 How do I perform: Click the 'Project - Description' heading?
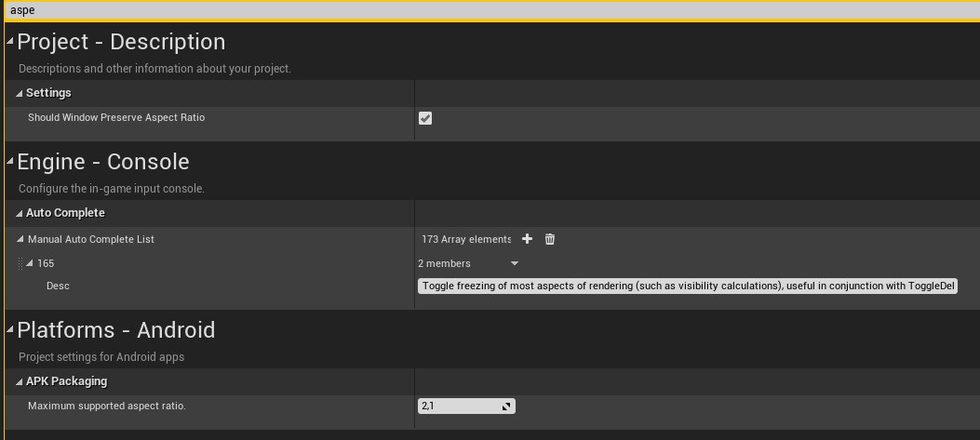tap(121, 41)
